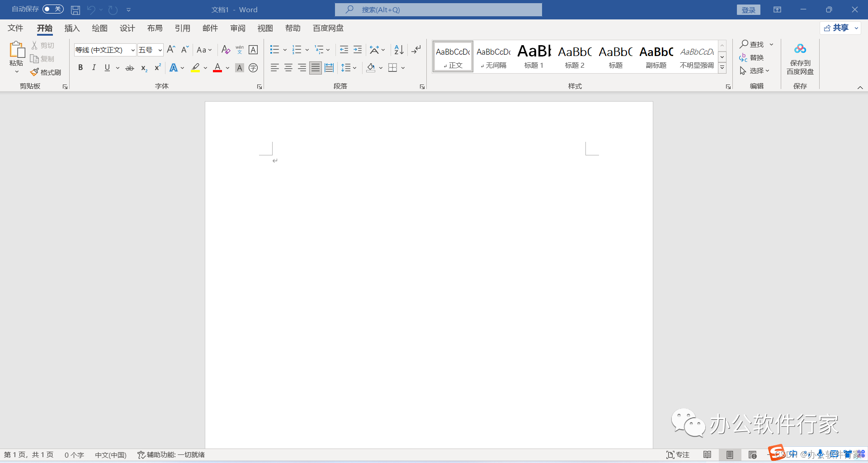Image resolution: width=868 pixels, height=463 pixels.
Task: Expand bullet list options arrow
Action: [285, 50]
